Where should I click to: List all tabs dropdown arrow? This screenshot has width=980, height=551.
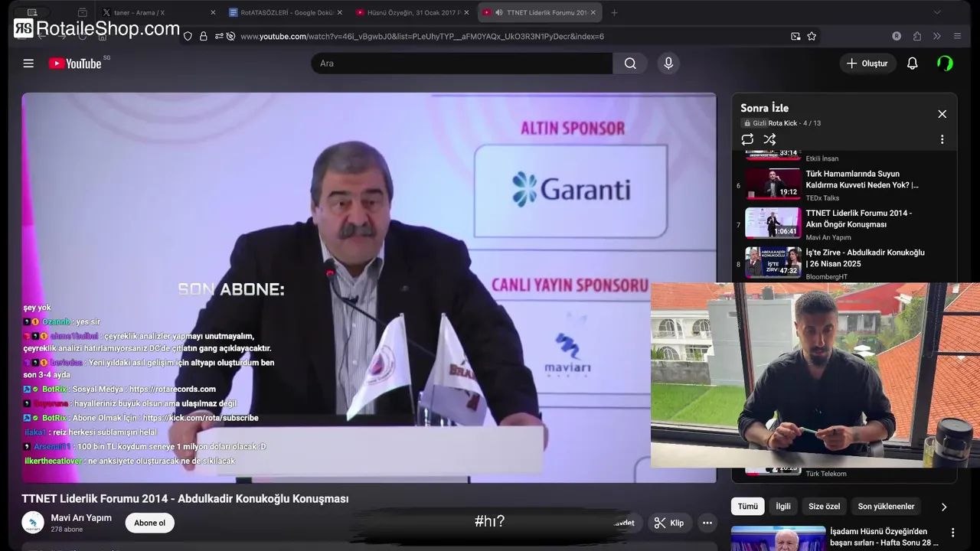(936, 12)
